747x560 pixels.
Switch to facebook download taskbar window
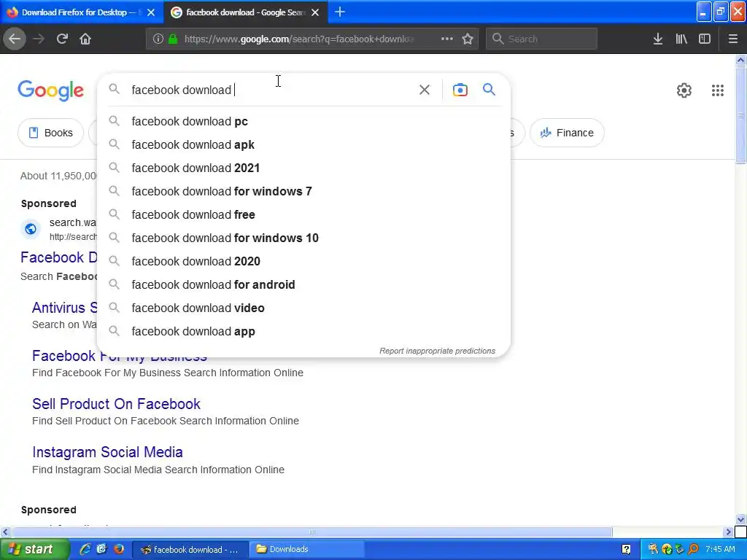pyautogui.click(x=190, y=549)
